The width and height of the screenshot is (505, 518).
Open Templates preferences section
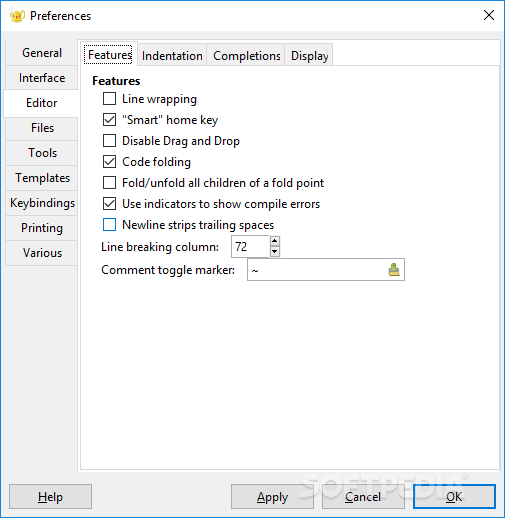pyautogui.click(x=42, y=178)
